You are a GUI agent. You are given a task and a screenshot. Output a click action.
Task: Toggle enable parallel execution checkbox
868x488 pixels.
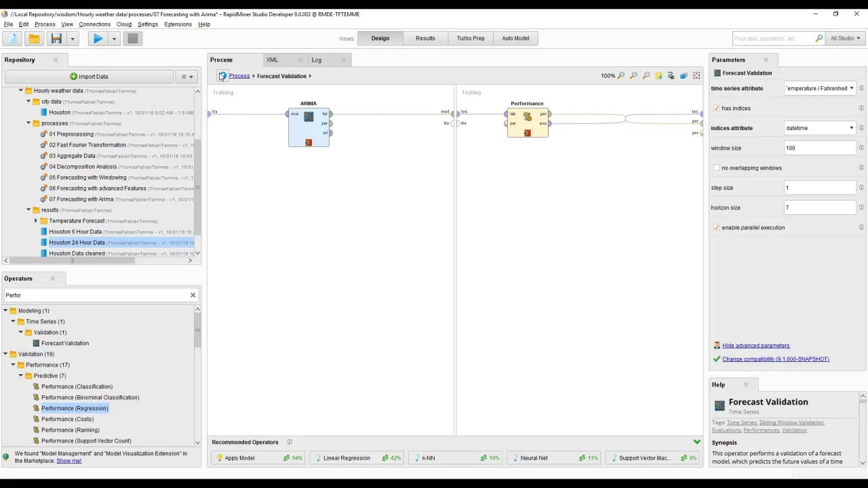(x=717, y=228)
